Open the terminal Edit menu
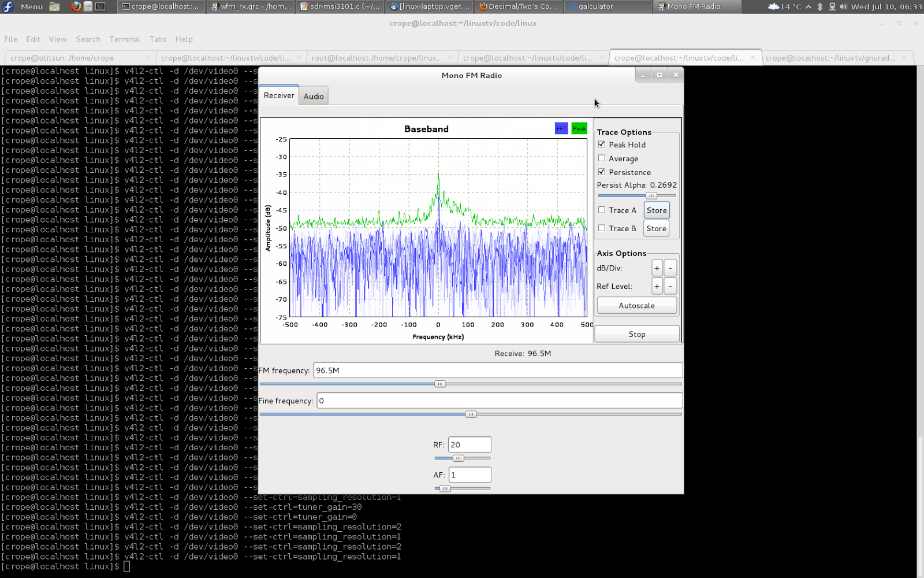This screenshot has height=578, width=924. click(x=33, y=39)
